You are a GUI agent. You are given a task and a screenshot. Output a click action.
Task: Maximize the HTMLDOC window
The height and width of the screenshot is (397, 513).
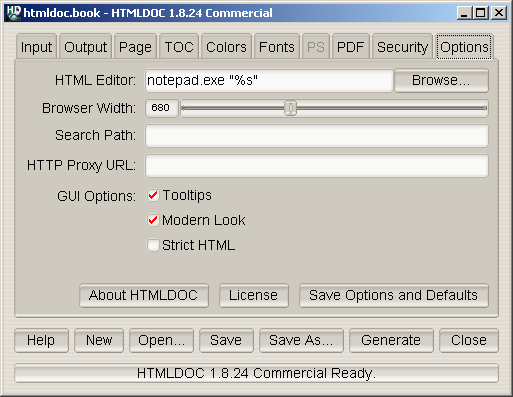481,13
